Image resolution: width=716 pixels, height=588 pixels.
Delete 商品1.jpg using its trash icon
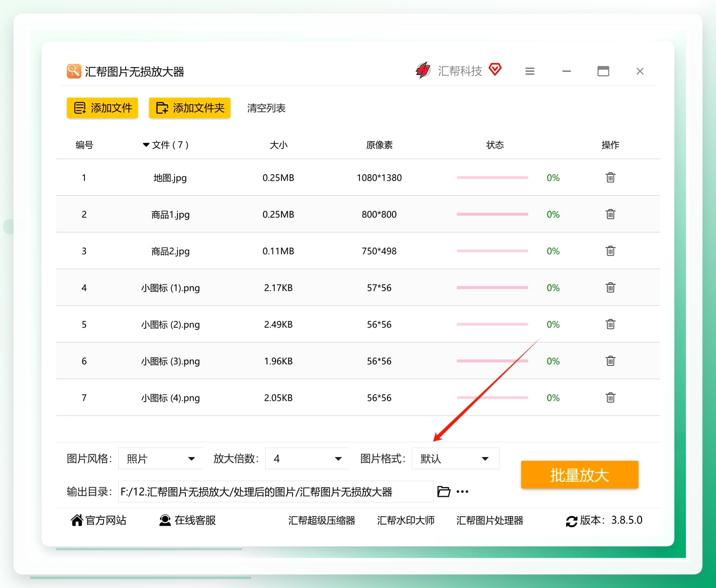tap(610, 214)
